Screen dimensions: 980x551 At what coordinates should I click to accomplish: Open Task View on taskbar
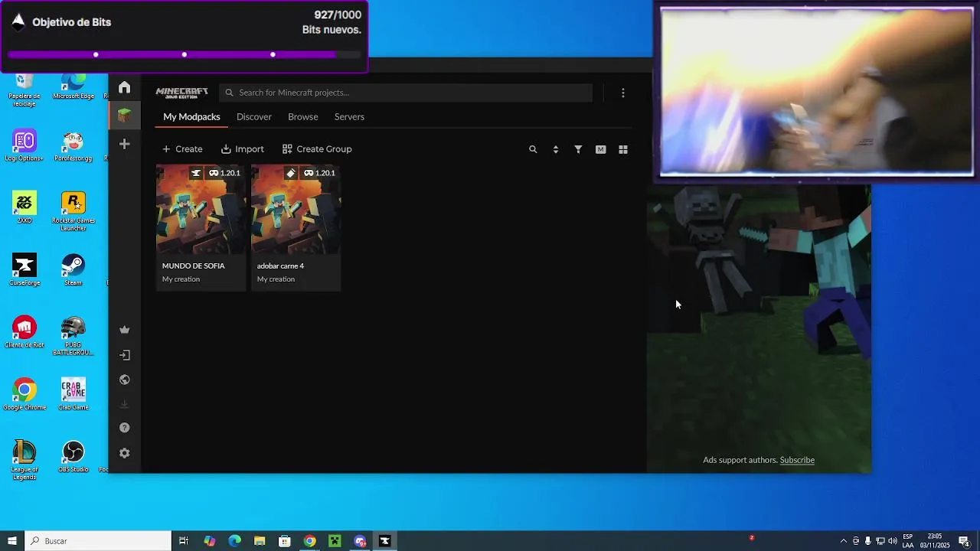(184, 541)
